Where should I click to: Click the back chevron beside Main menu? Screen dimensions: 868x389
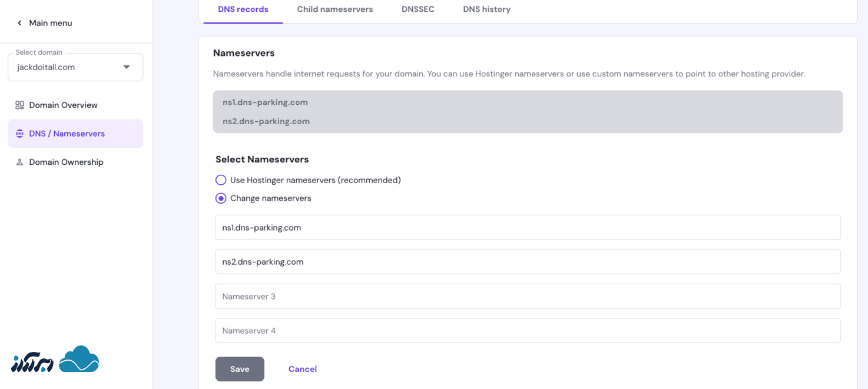[18, 22]
